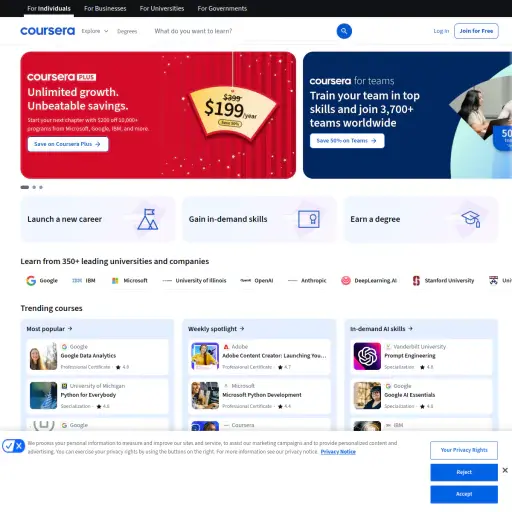Open the Google Data Analytics course thumbnail
The height and width of the screenshot is (512, 512).
43,356
